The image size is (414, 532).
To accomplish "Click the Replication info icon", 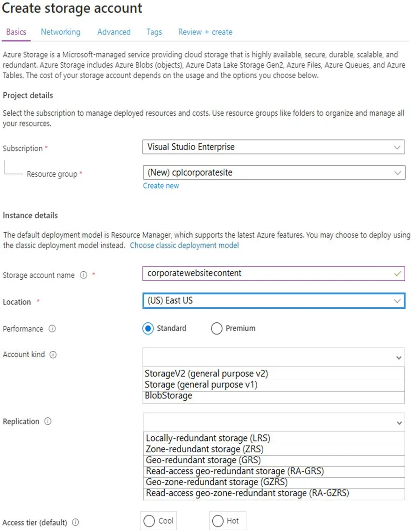I will coord(48,421).
